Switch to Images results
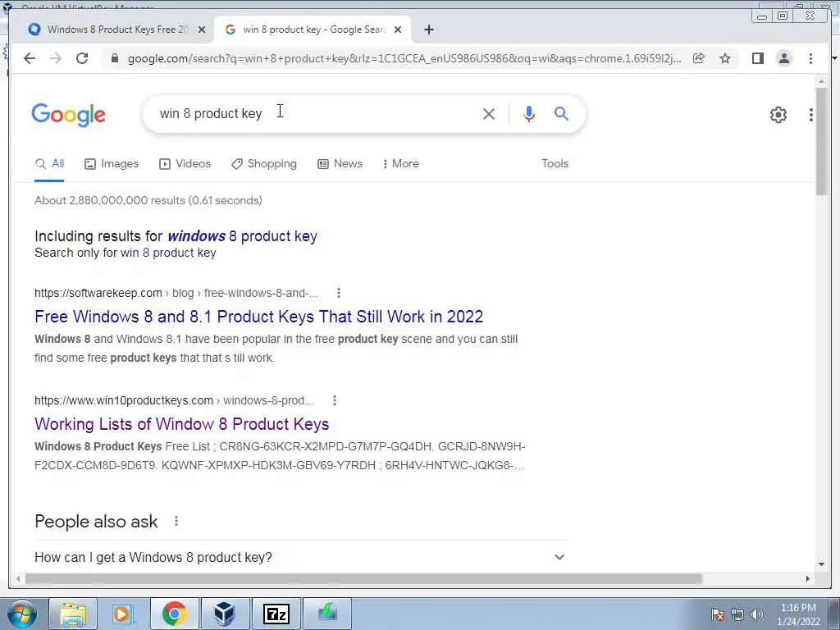 point(112,164)
